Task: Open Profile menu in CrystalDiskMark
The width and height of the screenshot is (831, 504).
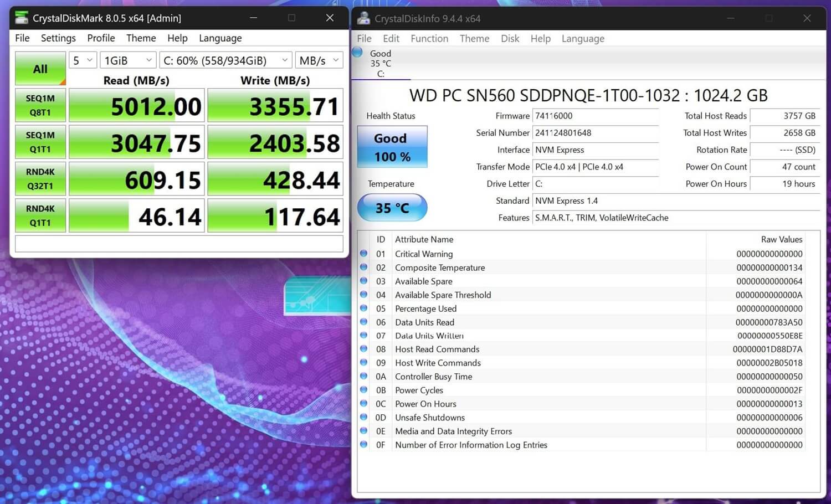Action: click(101, 38)
